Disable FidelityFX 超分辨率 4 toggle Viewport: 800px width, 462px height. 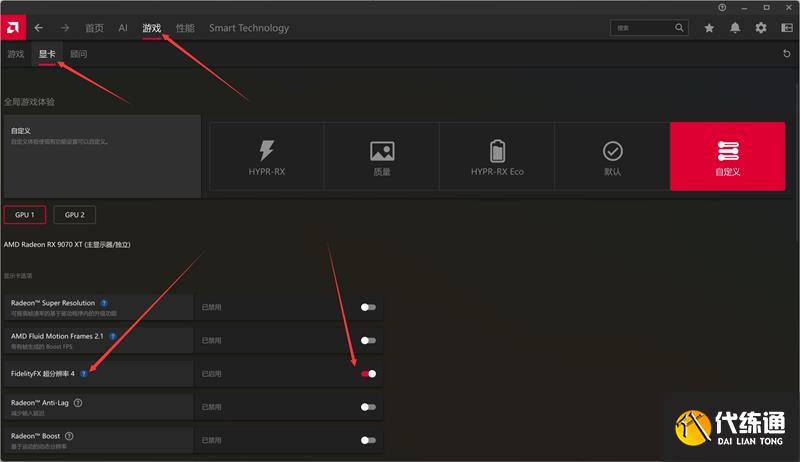point(368,374)
